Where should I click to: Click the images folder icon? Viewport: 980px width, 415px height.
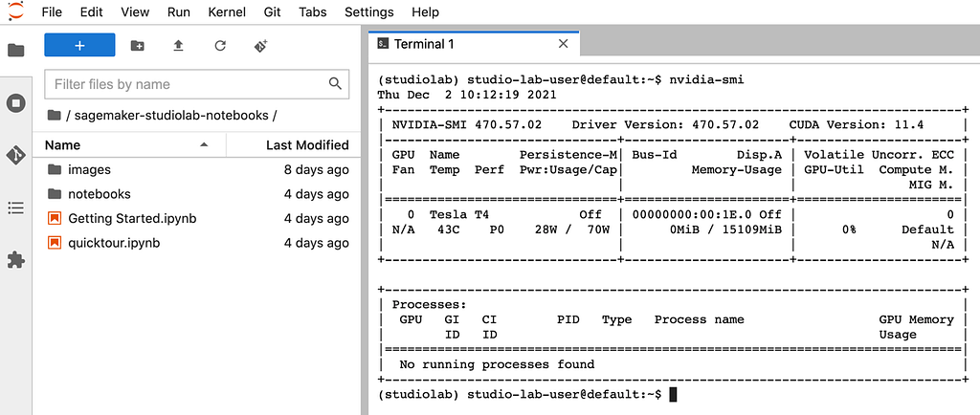point(55,169)
